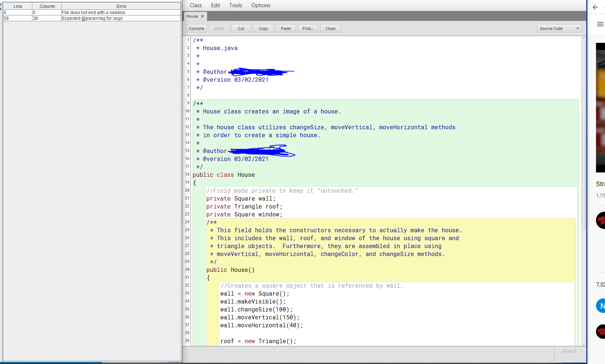
Task: Open the hamburger menu in the right panel
Action: coord(600,24)
